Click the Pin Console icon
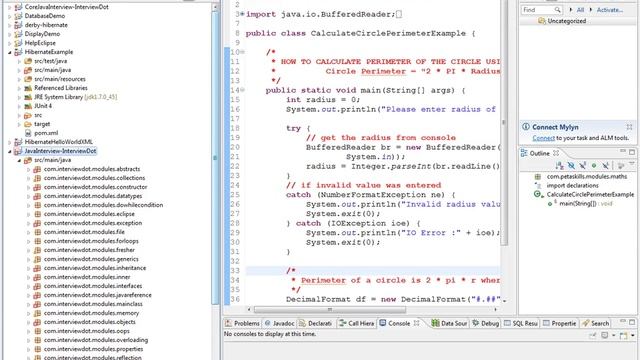Screen dimensions: 640x360 [x=592, y=335]
